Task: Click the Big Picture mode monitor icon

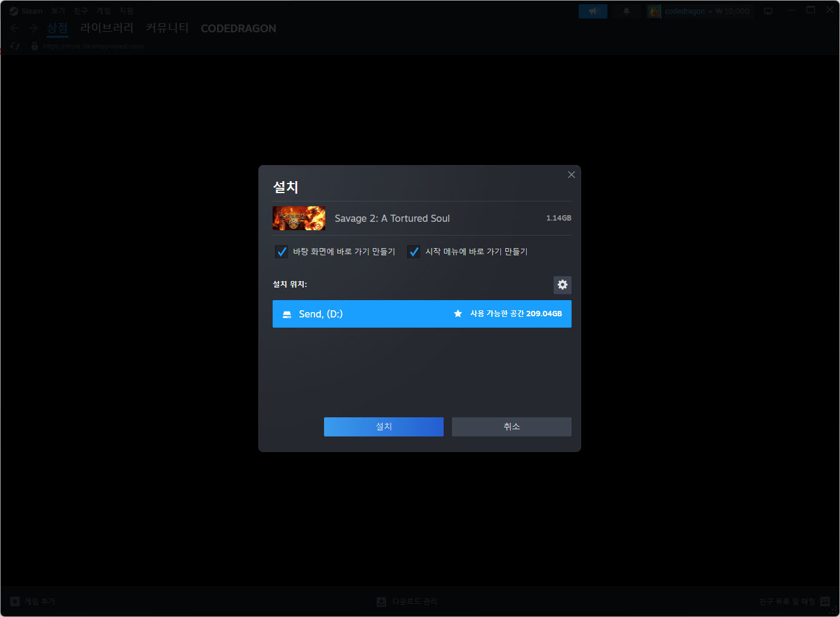Action: [x=768, y=11]
